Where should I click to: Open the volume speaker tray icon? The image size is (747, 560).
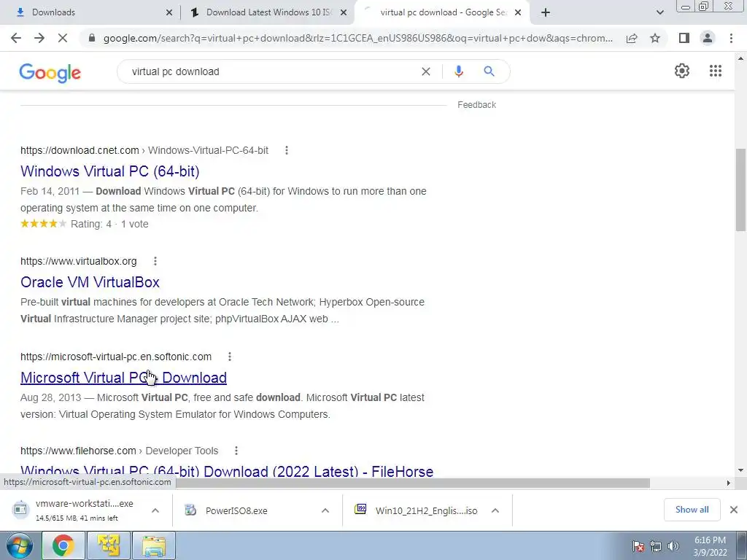pos(673,546)
